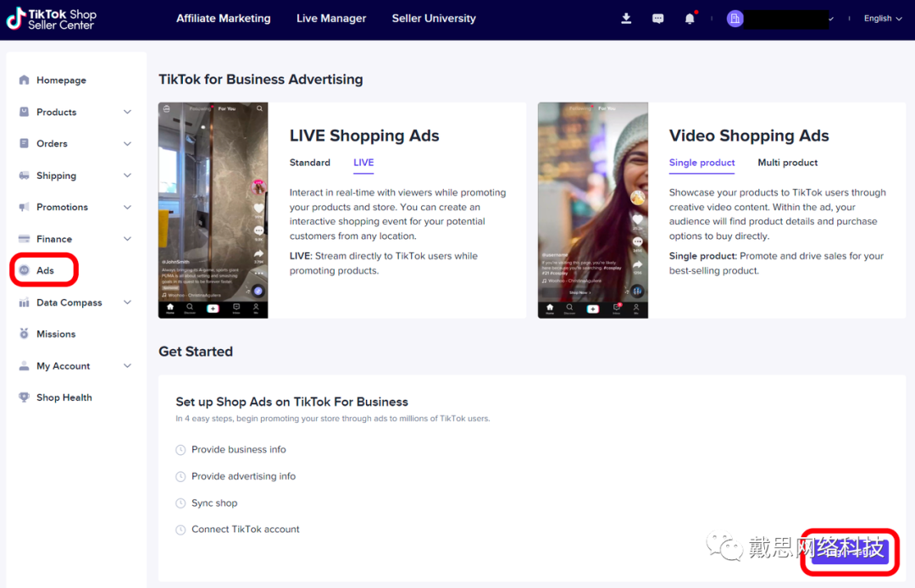Screen dimensions: 915x588
Task: Click the Video Shopping Ads heading
Action: [x=749, y=136]
